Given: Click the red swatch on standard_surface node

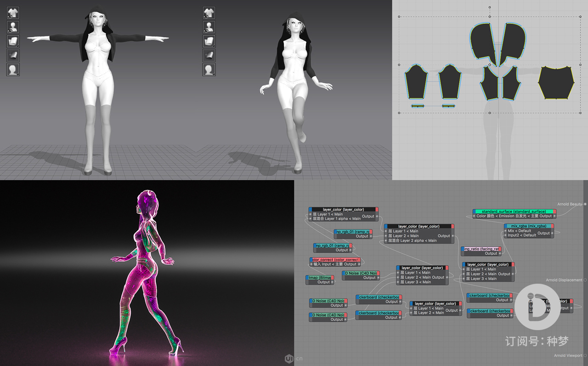Looking at the screenshot, I should tap(554, 211).
